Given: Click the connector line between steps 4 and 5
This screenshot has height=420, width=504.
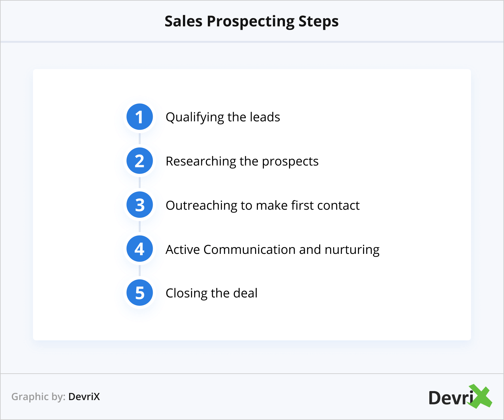Looking at the screenshot, I should (x=139, y=271).
